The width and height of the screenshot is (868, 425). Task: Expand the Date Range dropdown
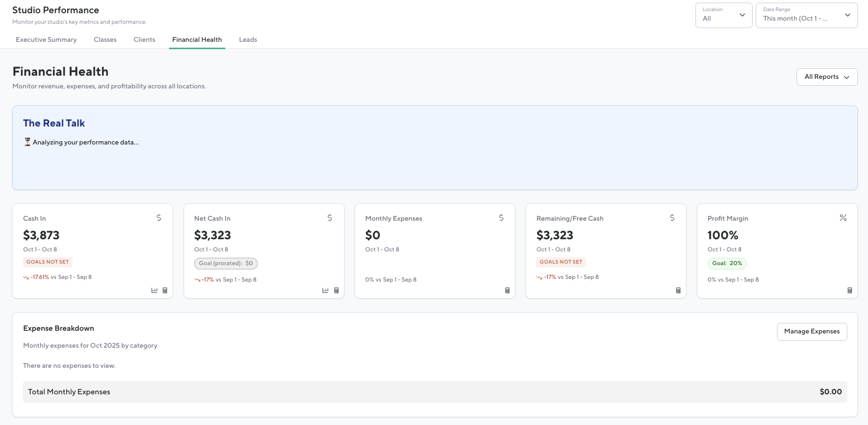[806, 15]
